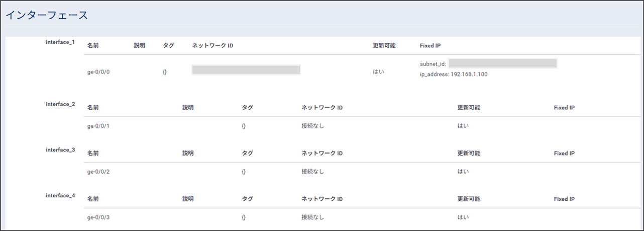Click the redacted network ID of interface_1
Viewport: 644px width, 231px height.
point(246,70)
